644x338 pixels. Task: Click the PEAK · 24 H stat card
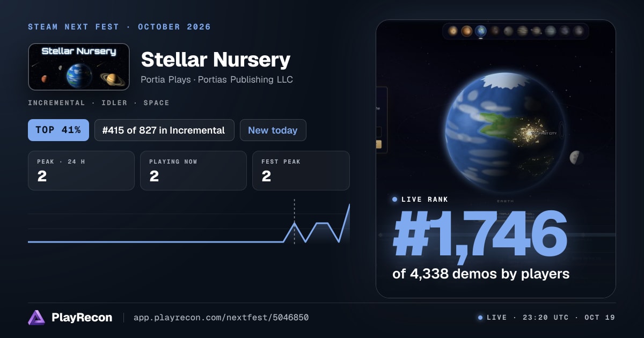click(x=81, y=171)
